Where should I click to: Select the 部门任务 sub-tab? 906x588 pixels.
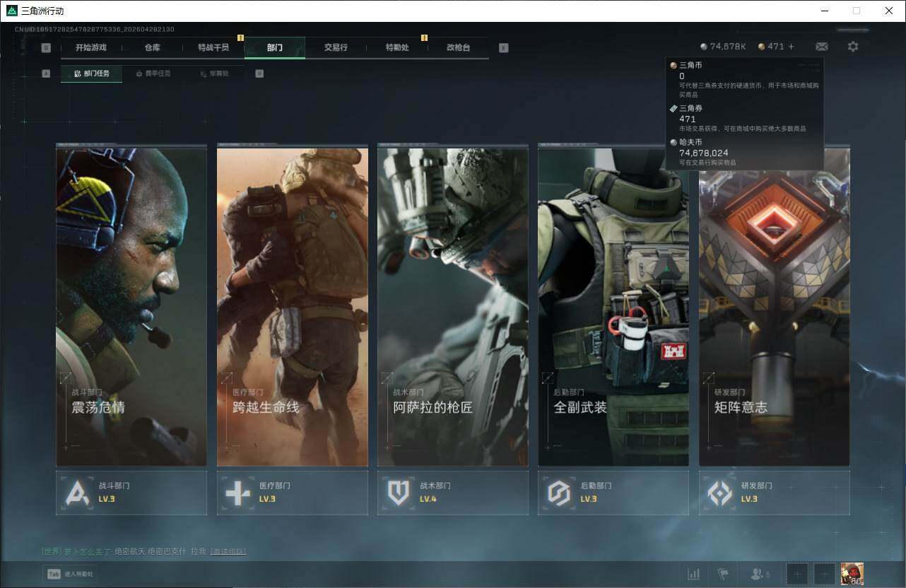tap(92, 73)
